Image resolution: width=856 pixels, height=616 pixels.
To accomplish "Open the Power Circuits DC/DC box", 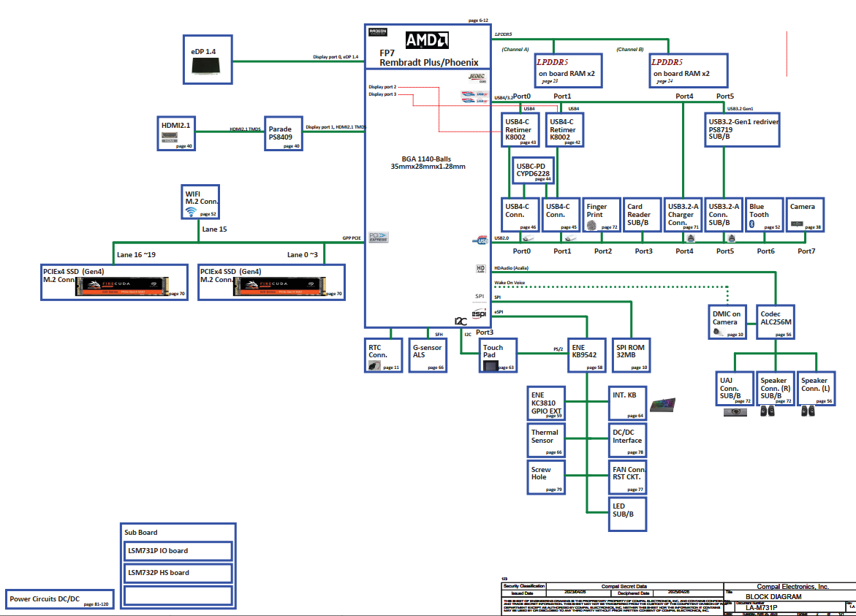I will point(60,599).
